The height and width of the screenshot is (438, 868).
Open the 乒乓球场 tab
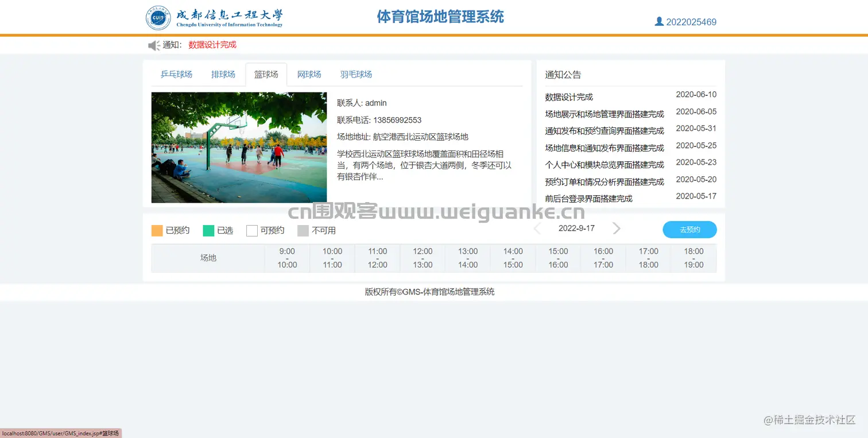176,75
